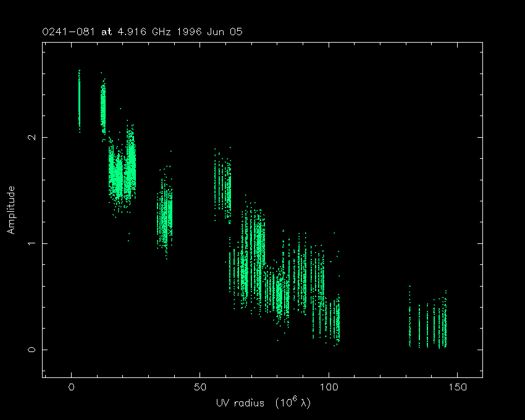
Task: Click the y-axis tick label 1
Action: pos(28,243)
